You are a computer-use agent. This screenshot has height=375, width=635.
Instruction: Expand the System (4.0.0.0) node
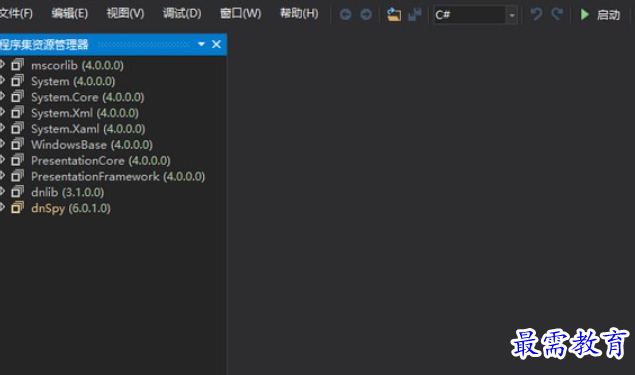coord(2,80)
